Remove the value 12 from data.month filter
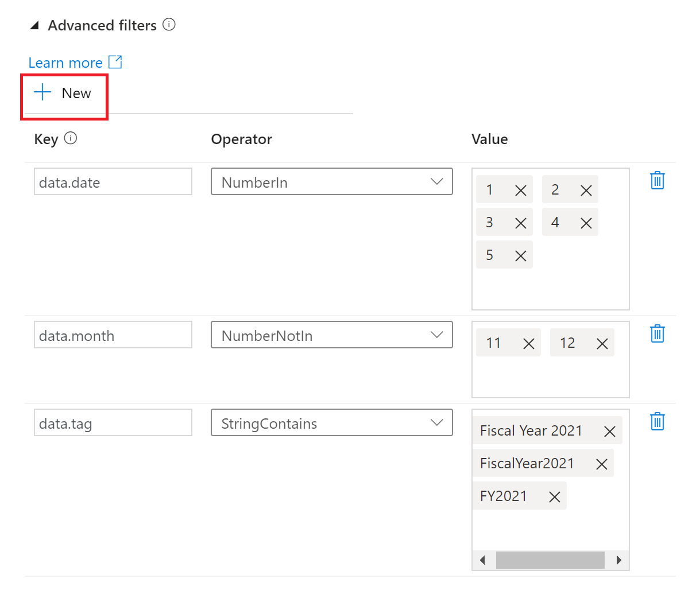This screenshot has width=700, height=598. click(x=602, y=343)
